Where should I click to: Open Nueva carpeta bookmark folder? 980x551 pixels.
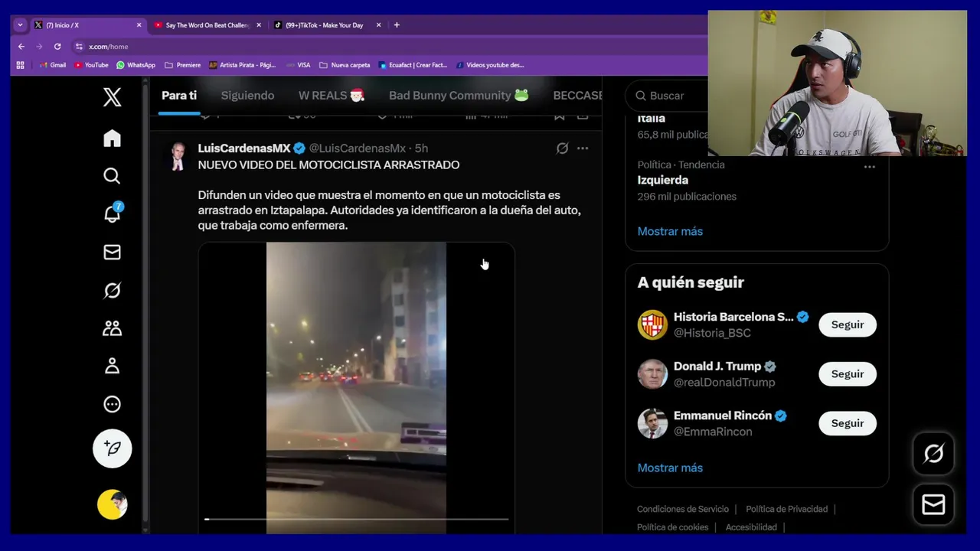click(345, 65)
